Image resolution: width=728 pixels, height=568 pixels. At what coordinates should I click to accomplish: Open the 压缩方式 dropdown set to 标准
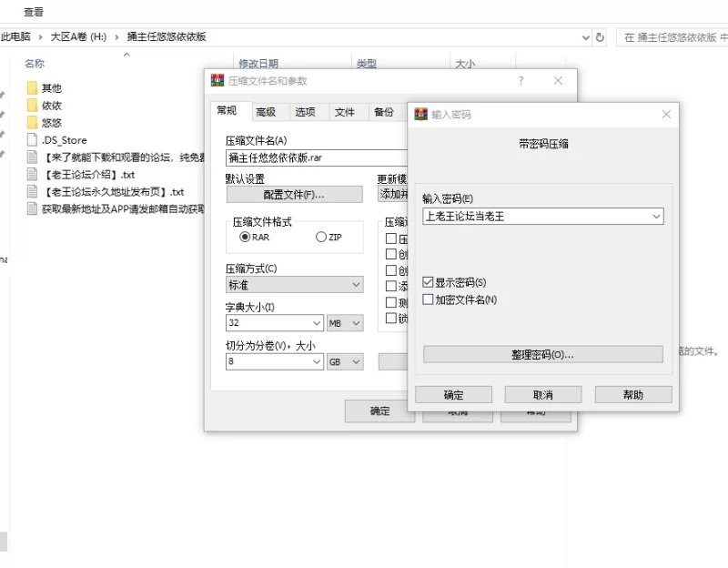[356, 285]
